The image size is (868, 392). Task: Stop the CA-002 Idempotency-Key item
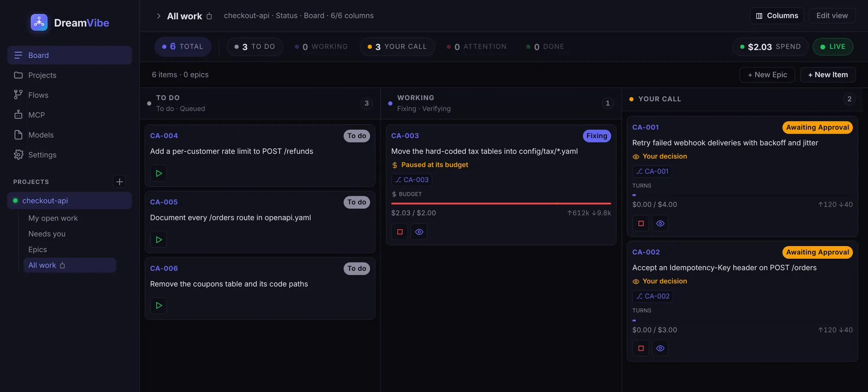[x=641, y=348]
